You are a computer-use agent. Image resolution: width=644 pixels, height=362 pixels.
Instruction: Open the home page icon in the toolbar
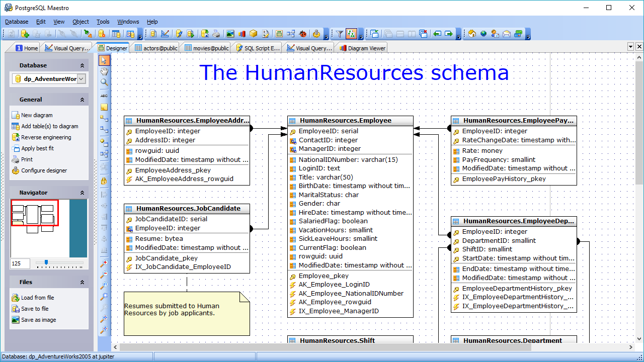pos(471,34)
